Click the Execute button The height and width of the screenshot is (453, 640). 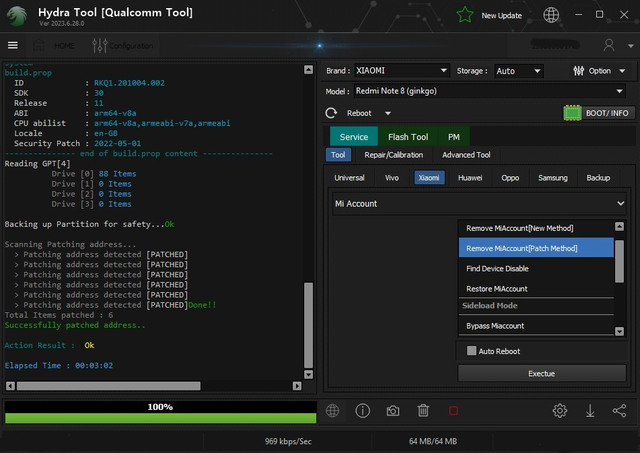(x=542, y=373)
